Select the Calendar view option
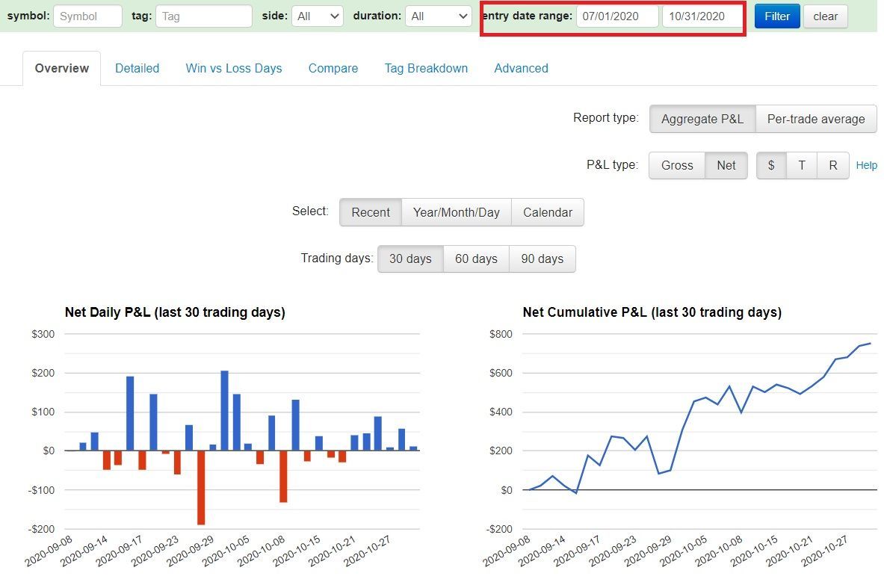Image resolution: width=884 pixels, height=588 pixels. pos(548,212)
